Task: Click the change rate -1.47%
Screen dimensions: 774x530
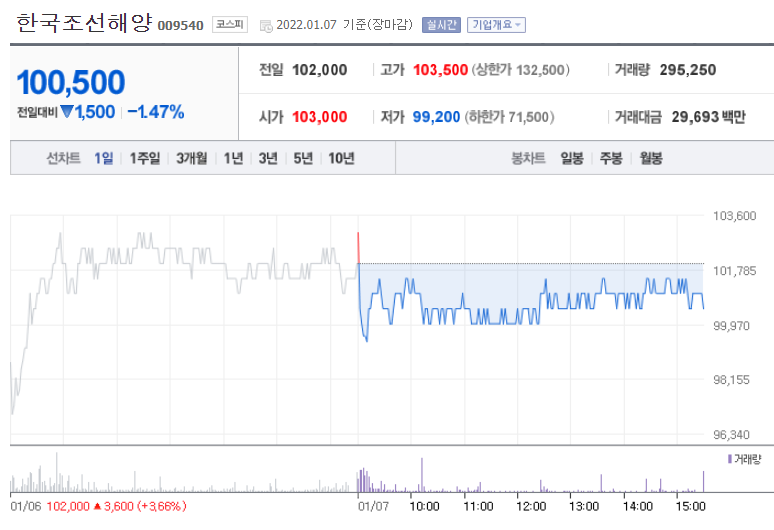Action: click(x=155, y=112)
